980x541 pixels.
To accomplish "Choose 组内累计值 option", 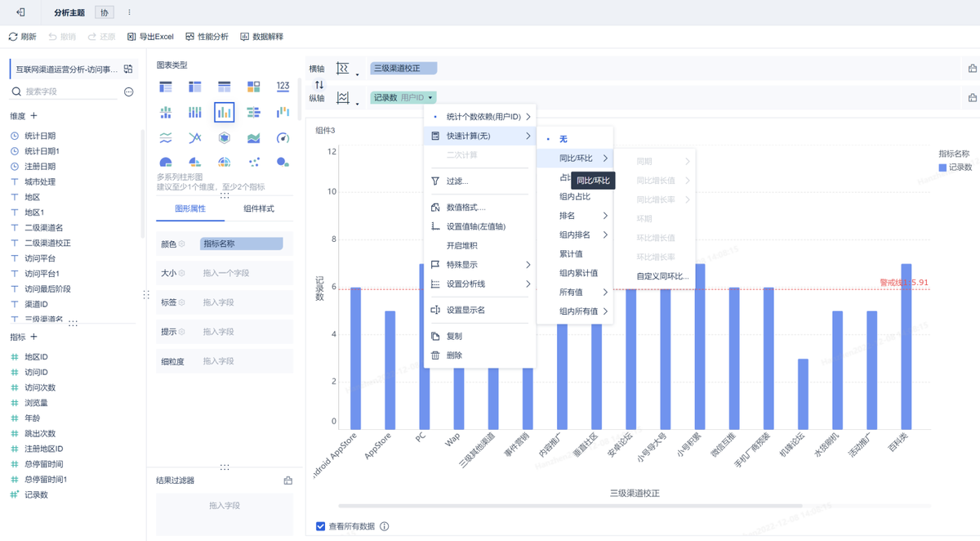I will click(x=575, y=273).
